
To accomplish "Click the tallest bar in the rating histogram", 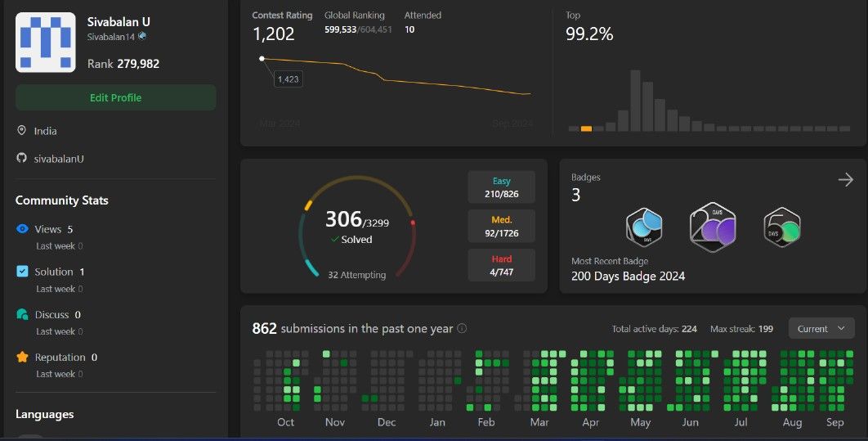I will (636, 101).
